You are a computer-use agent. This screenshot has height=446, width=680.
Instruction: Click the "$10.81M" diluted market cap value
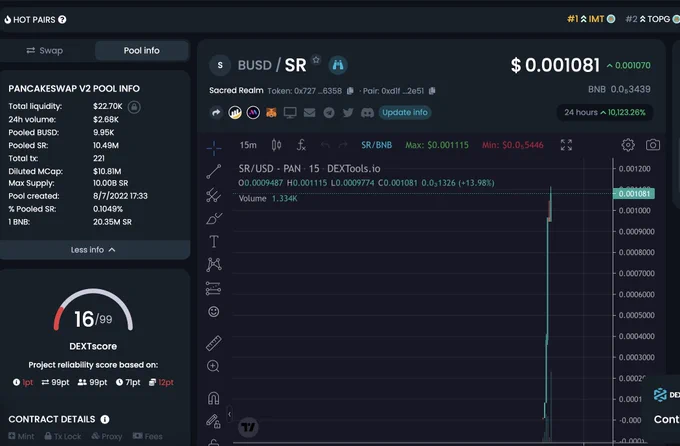pyautogui.click(x=107, y=171)
